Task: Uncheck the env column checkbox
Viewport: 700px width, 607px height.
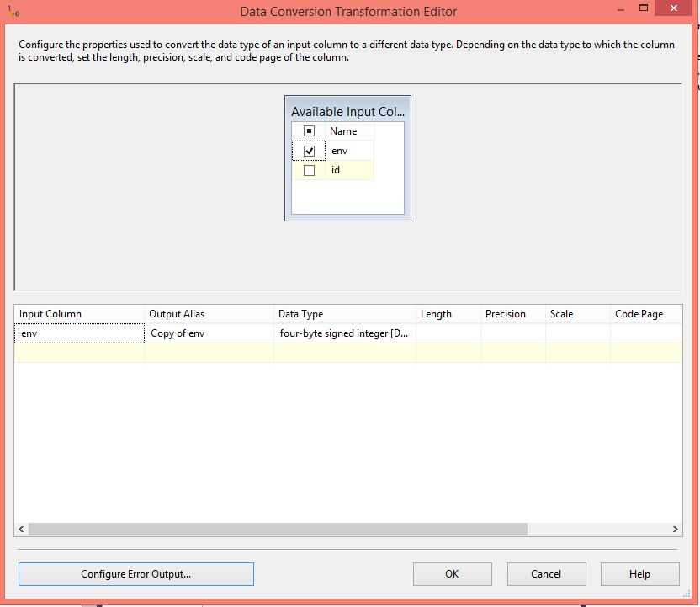Action: [309, 151]
